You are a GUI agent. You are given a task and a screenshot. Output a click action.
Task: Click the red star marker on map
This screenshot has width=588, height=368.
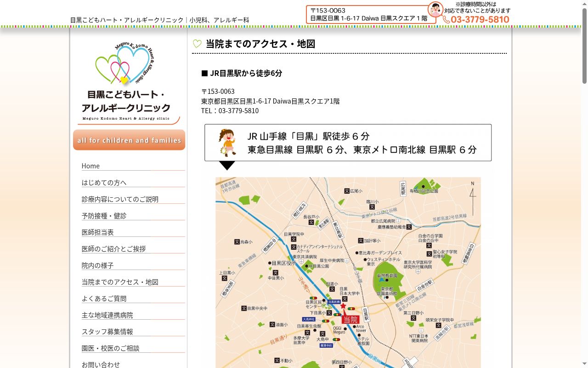[343, 305]
